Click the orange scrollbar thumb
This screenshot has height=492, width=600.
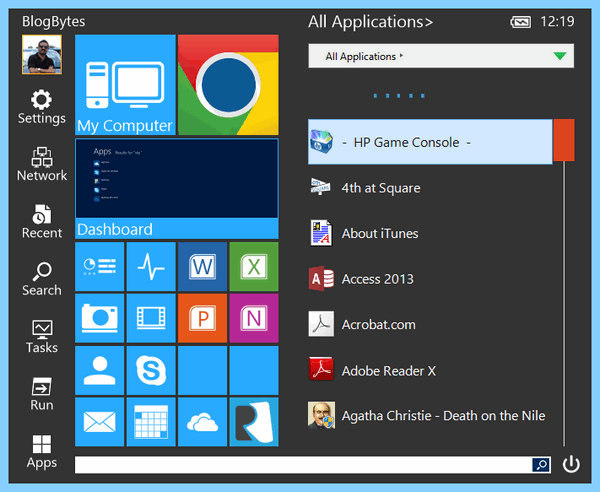point(564,140)
